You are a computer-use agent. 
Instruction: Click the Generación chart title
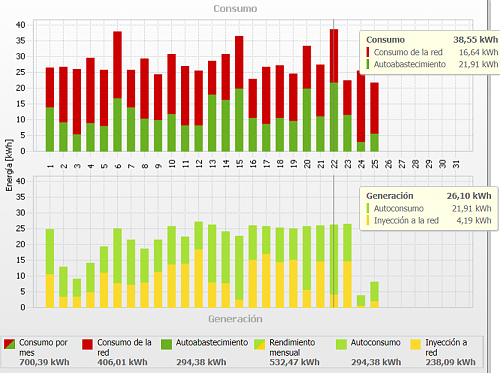pyautogui.click(x=235, y=319)
